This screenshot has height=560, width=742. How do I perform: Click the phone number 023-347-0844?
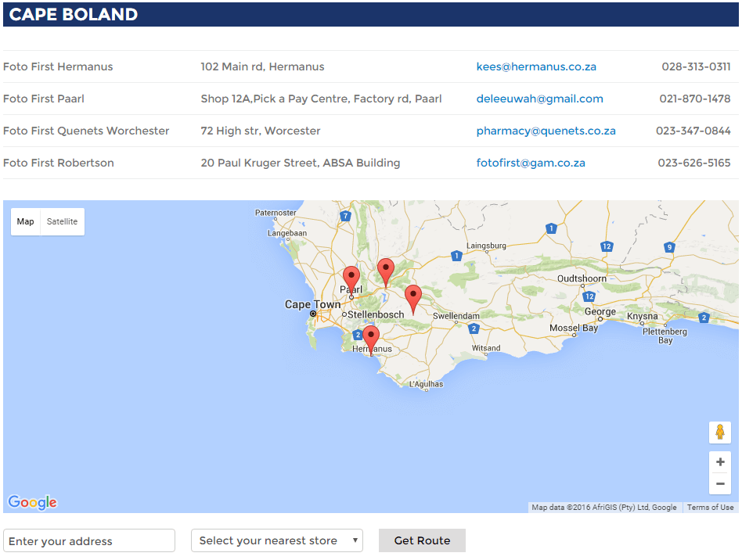pos(693,131)
